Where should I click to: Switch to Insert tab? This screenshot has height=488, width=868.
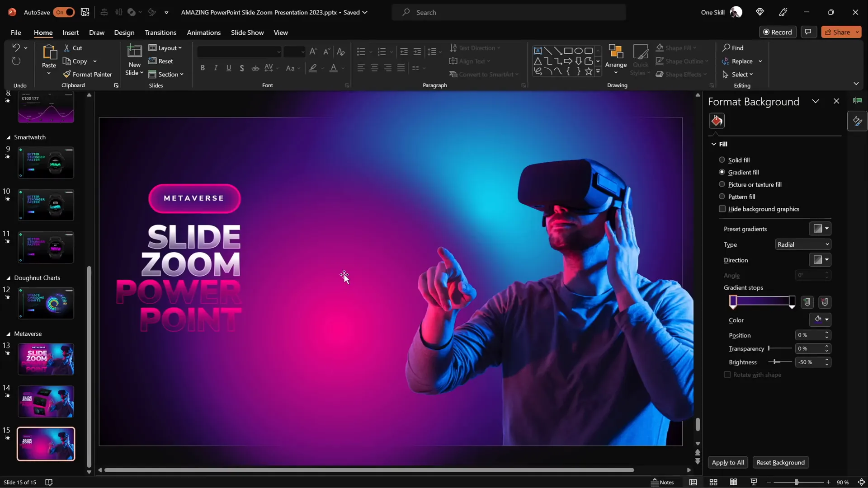(71, 33)
